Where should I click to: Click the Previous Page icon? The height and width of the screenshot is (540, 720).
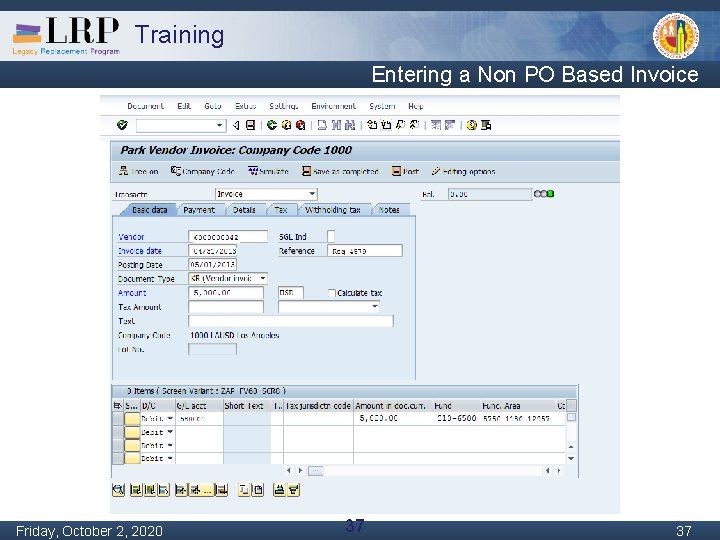pyautogui.click(x=386, y=125)
